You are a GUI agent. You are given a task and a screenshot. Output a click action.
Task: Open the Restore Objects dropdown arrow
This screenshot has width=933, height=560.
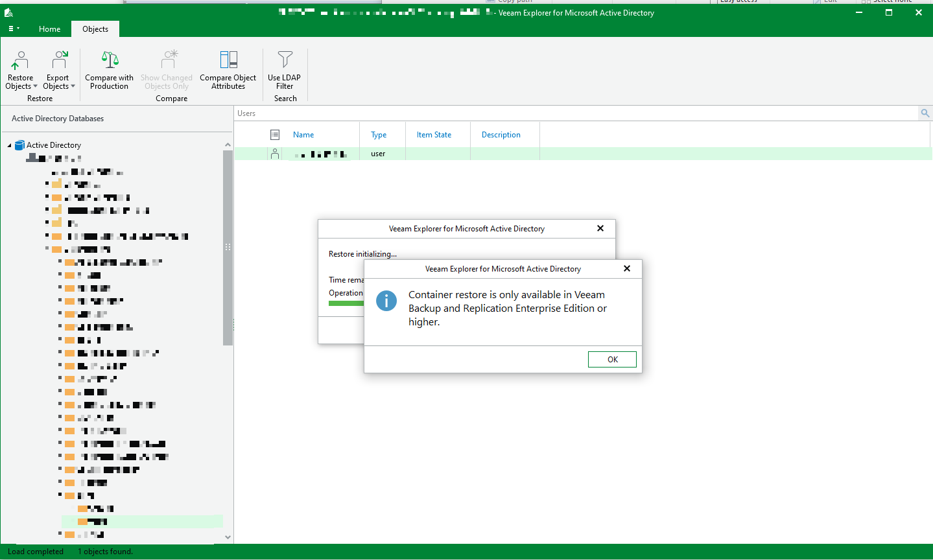35,87
